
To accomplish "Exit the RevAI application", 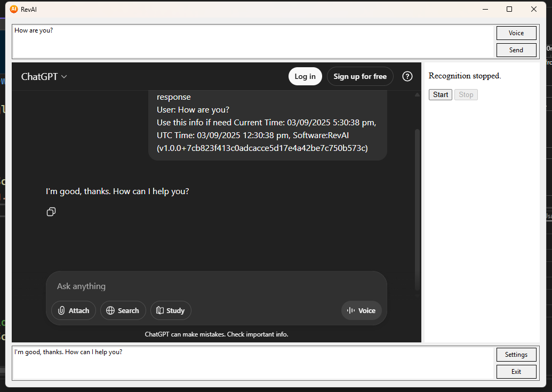I will (x=516, y=371).
